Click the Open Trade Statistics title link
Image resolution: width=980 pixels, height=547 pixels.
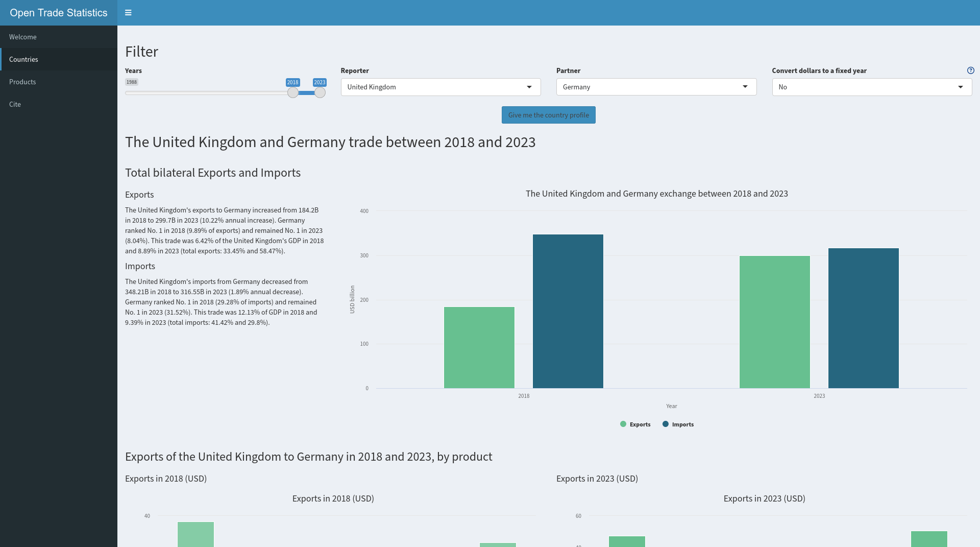[59, 13]
